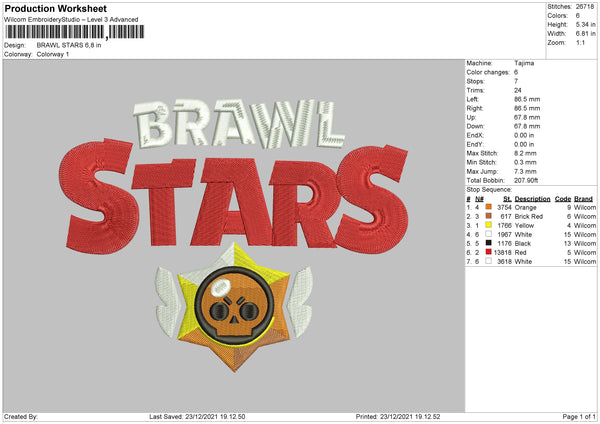The image size is (600, 424).
Task: Click the 'Orange' description in row 1
Action: [525, 207]
